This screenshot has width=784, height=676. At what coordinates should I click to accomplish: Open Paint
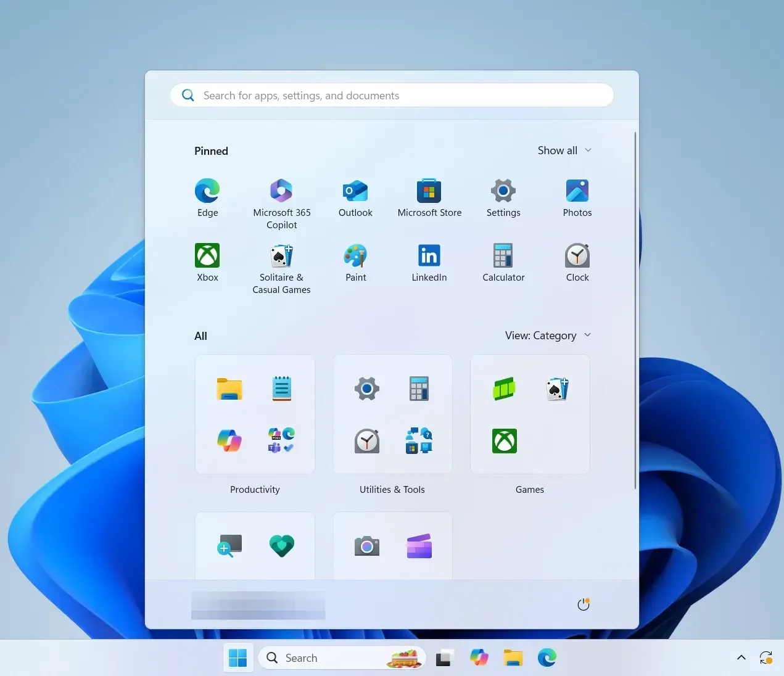pyautogui.click(x=355, y=255)
